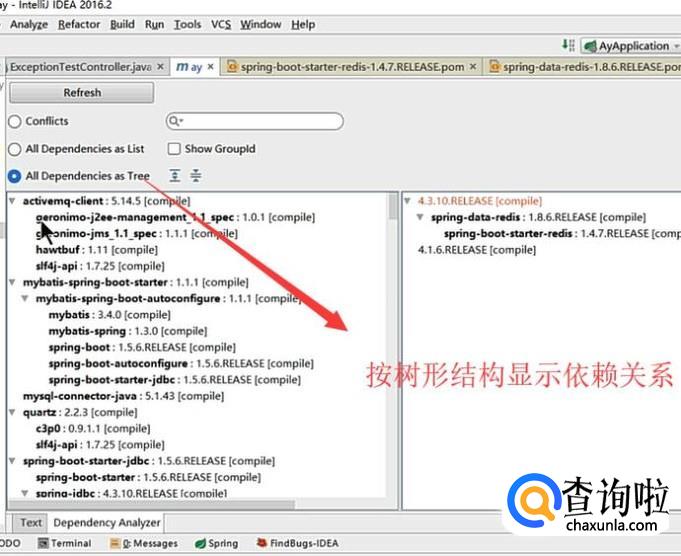Select mybatis-spring : 1.3.0 dependency
681x556 pixels.
[128, 331]
